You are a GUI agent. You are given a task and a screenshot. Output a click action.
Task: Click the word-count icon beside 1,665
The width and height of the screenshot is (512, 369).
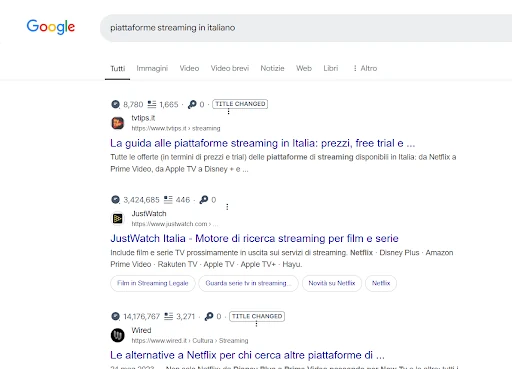pos(152,104)
